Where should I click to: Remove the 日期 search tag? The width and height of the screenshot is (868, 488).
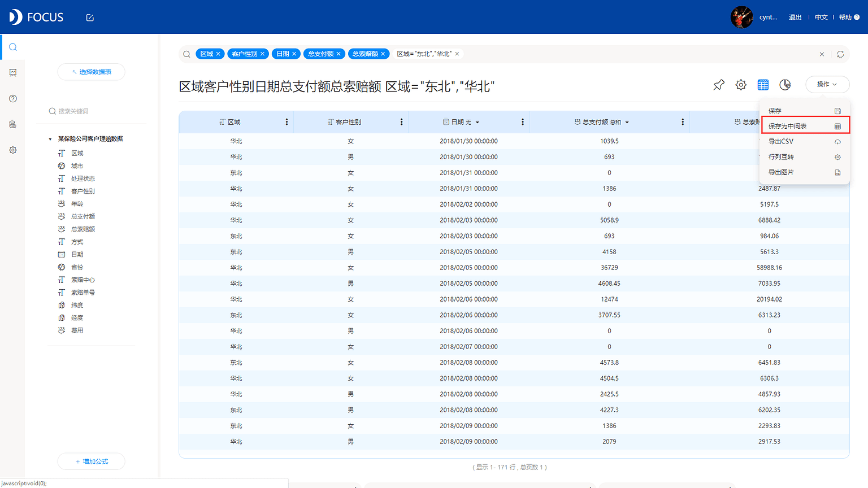click(x=294, y=54)
